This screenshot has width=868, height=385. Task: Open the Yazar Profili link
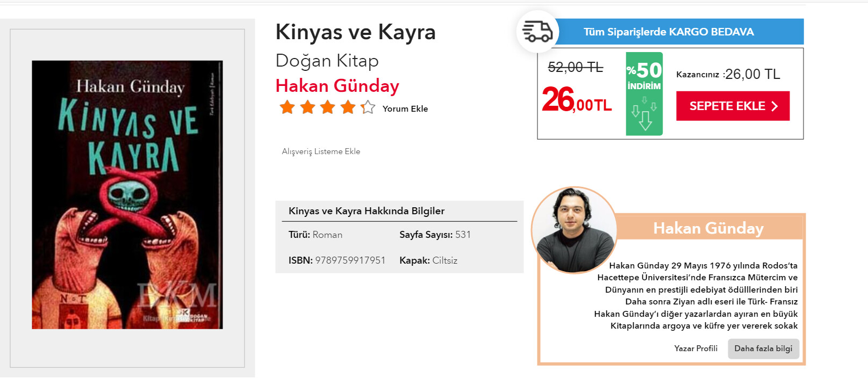[x=695, y=348]
